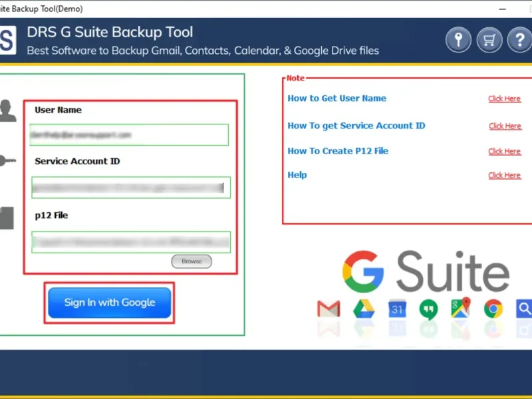The image size is (532, 399).
Task: Click the file icon beside p12 File
Action: pyautogui.click(x=7, y=218)
